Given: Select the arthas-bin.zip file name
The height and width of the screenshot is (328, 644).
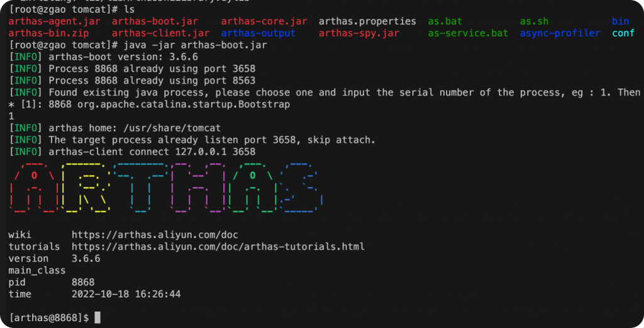Looking at the screenshot, I should (x=48, y=33).
